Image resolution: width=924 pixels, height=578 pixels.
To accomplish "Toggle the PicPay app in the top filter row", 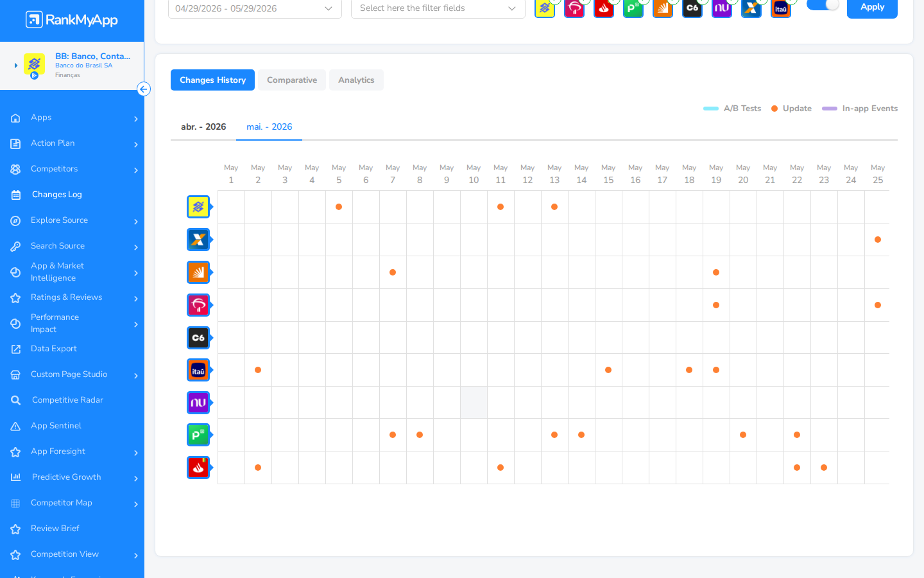I will coord(633,8).
